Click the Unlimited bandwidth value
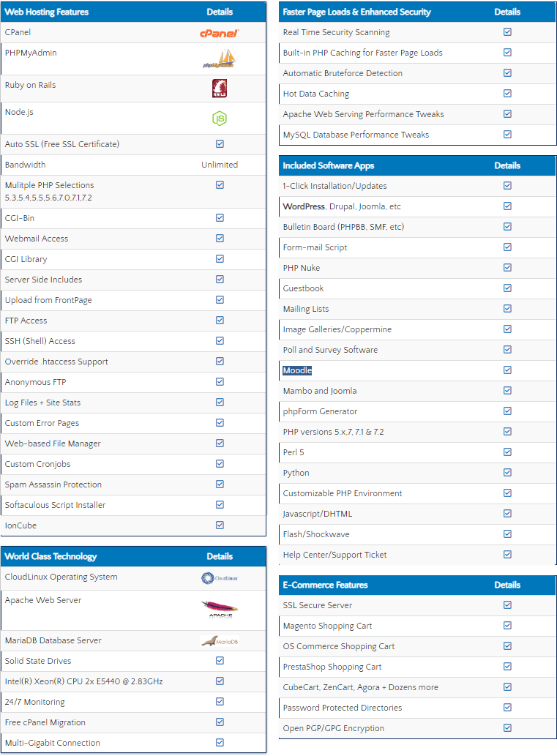 pyautogui.click(x=220, y=165)
